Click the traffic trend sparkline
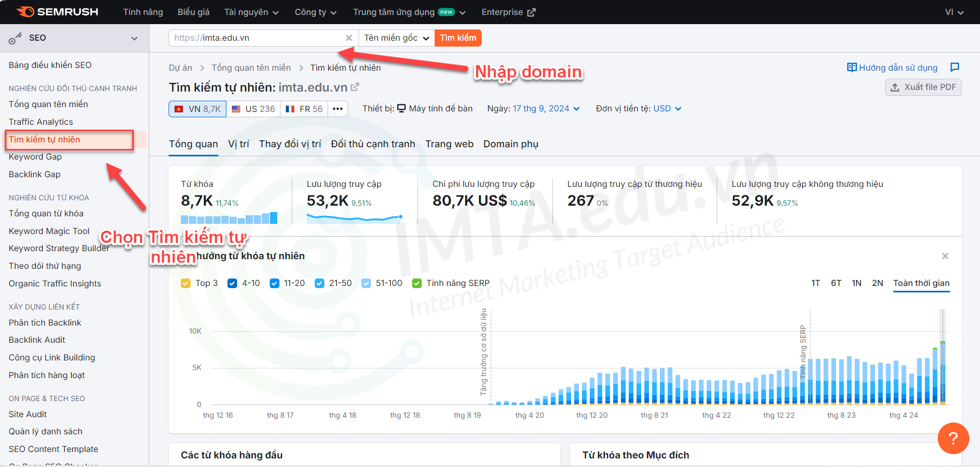Viewport: 980px width, 467px height. [354, 217]
